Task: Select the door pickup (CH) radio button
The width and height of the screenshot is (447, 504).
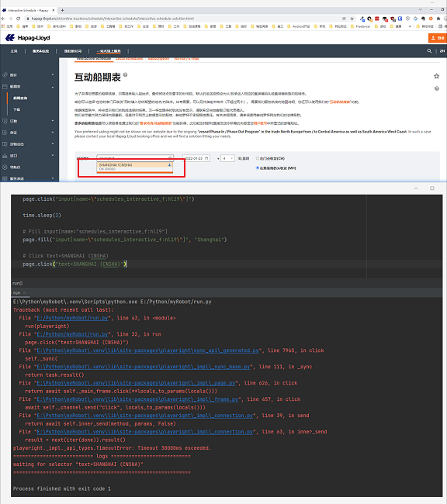Action: pyautogui.click(x=258, y=158)
